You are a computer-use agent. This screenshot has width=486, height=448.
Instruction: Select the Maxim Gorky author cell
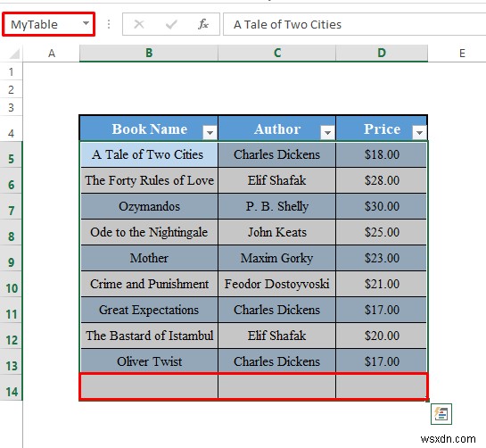[x=276, y=258]
